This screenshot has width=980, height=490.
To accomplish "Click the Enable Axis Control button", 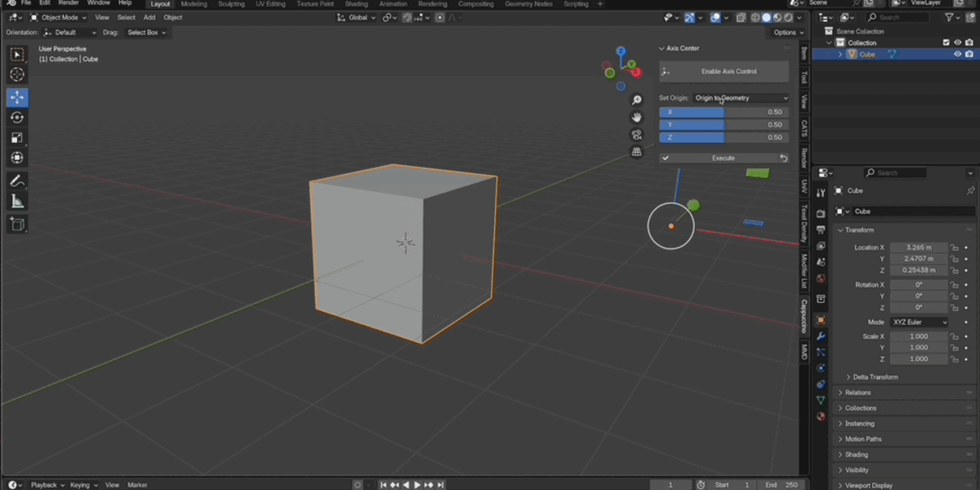I will click(x=724, y=71).
